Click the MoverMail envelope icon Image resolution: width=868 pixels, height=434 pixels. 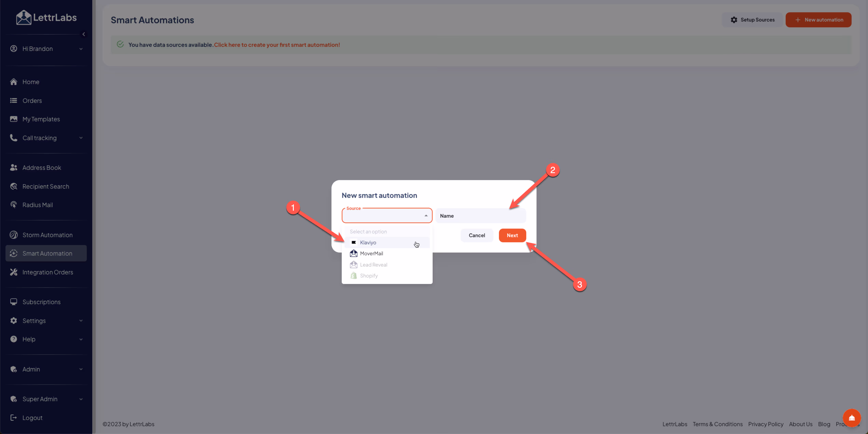(354, 253)
